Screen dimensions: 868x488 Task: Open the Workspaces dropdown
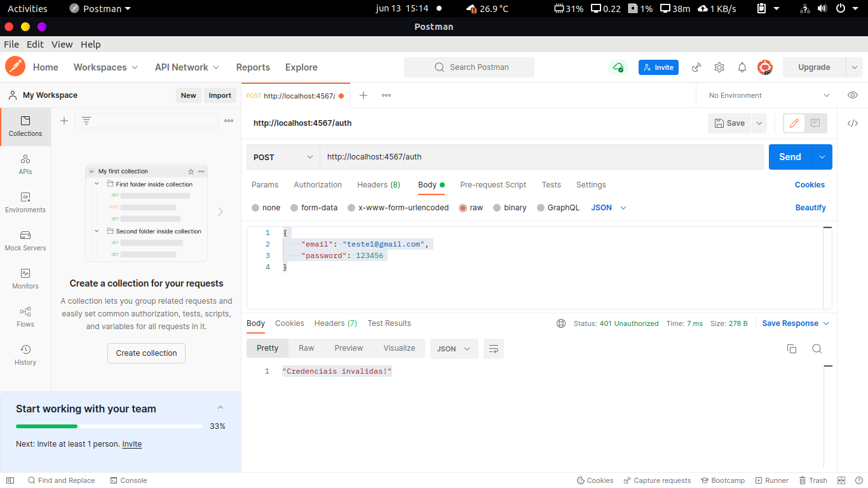pyautogui.click(x=105, y=67)
